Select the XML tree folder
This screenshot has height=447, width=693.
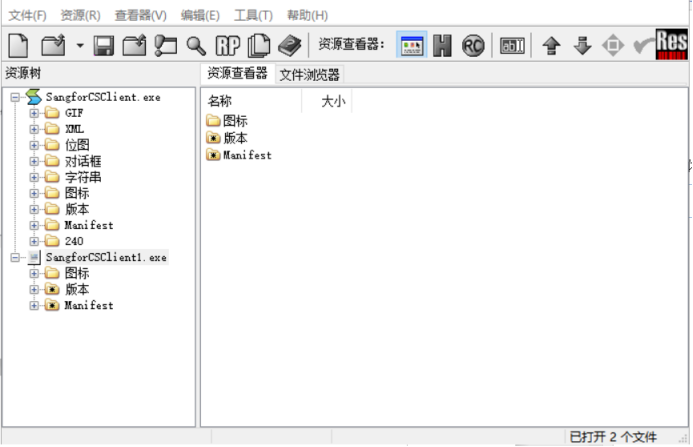click(74, 129)
